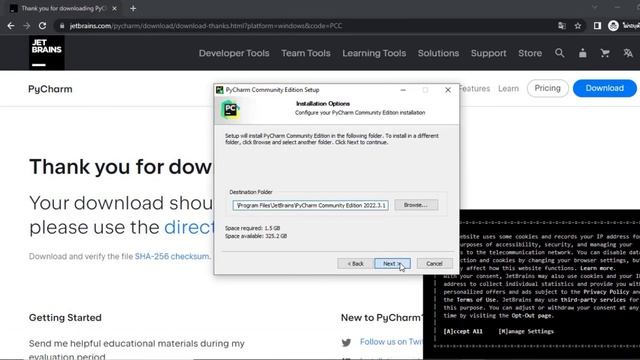This screenshot has width=640, height=360.
Task: Click the browser back arrow
Action: [11, 26]
